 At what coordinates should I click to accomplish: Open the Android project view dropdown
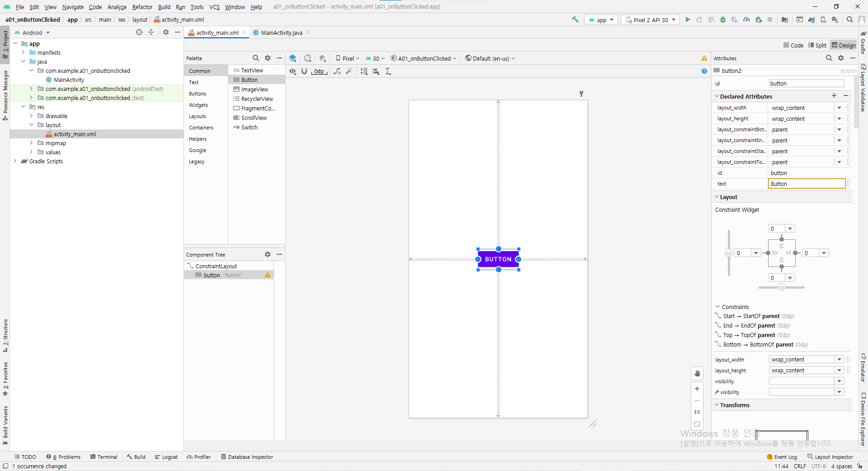(x=32, y=33)
